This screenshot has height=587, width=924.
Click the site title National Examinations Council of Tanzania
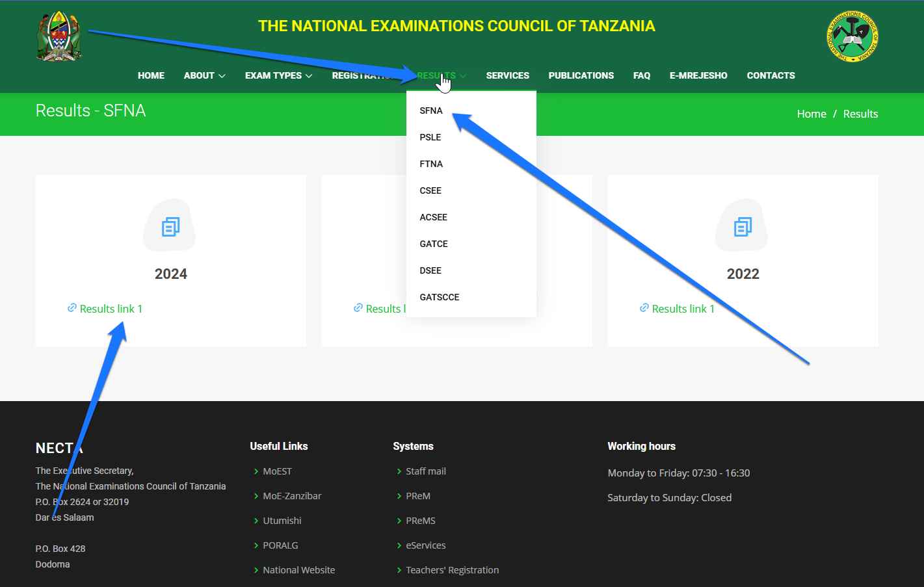tap(456, 26)
